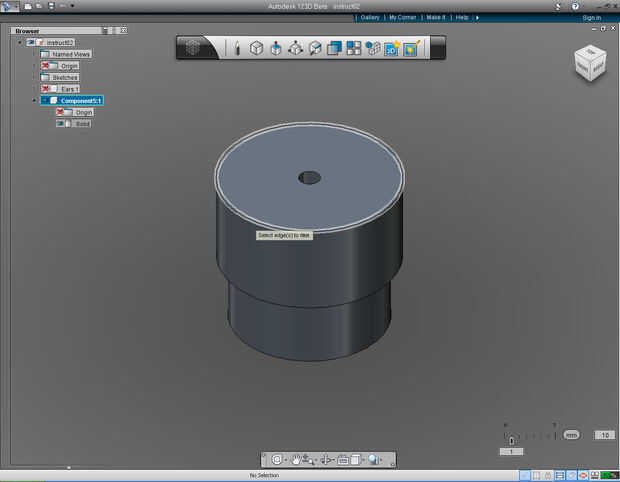
Task: Select the Pan hand tool
Action: pyautogui.click(x=296, y=460)
